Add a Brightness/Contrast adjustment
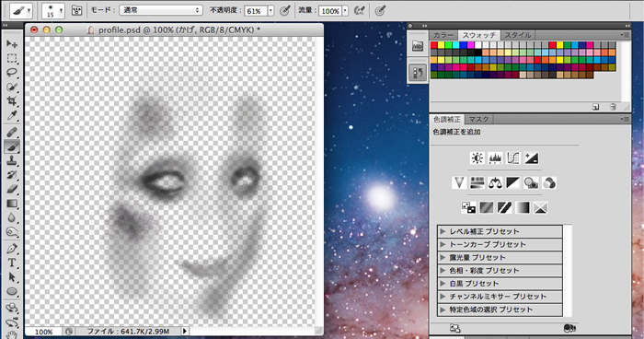 (x=477, y=158)
